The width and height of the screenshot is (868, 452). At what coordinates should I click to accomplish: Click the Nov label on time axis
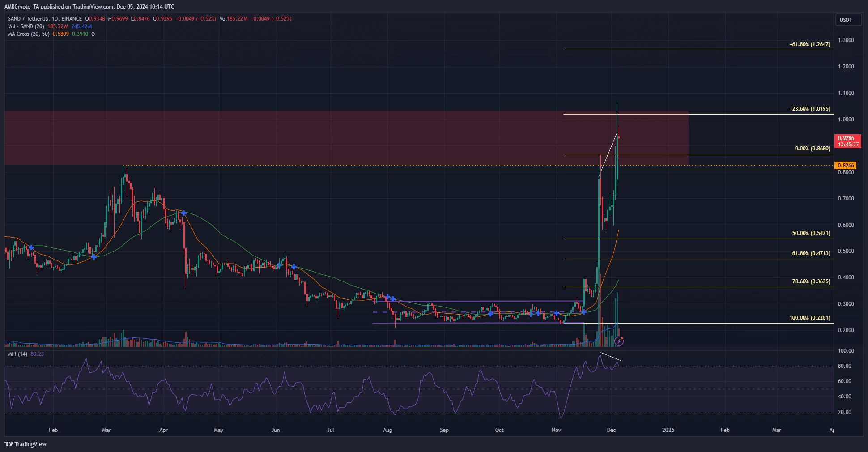(x=556, y=430)
